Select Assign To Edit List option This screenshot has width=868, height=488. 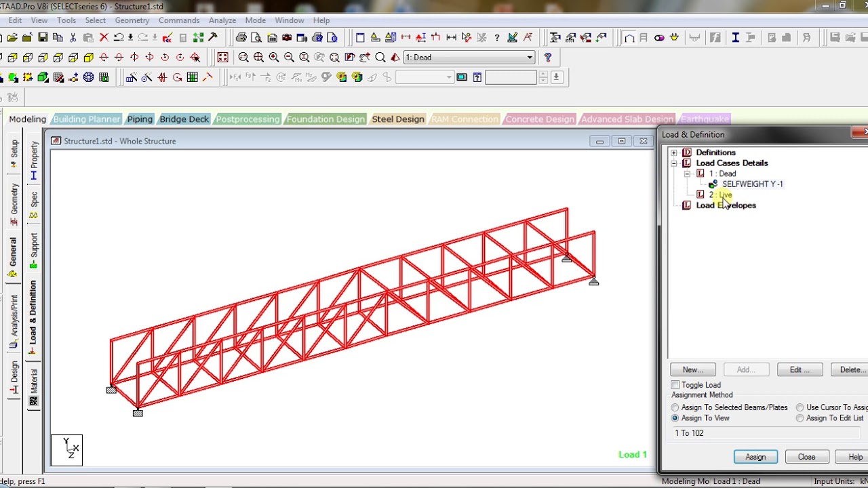click(x=800, y=418)
